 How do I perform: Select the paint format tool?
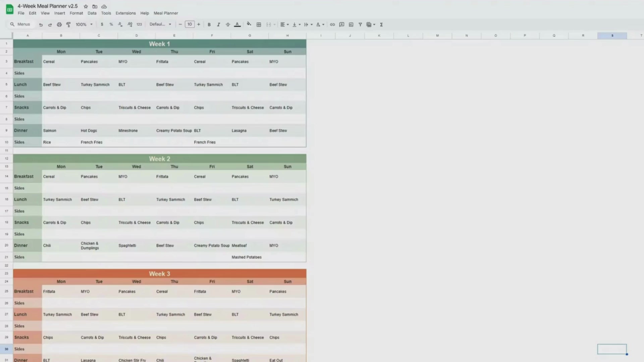tap(68, 24)
